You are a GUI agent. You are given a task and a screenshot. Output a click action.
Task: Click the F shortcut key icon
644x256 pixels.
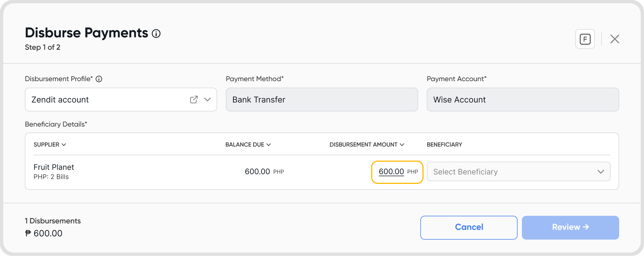(585, 39)
